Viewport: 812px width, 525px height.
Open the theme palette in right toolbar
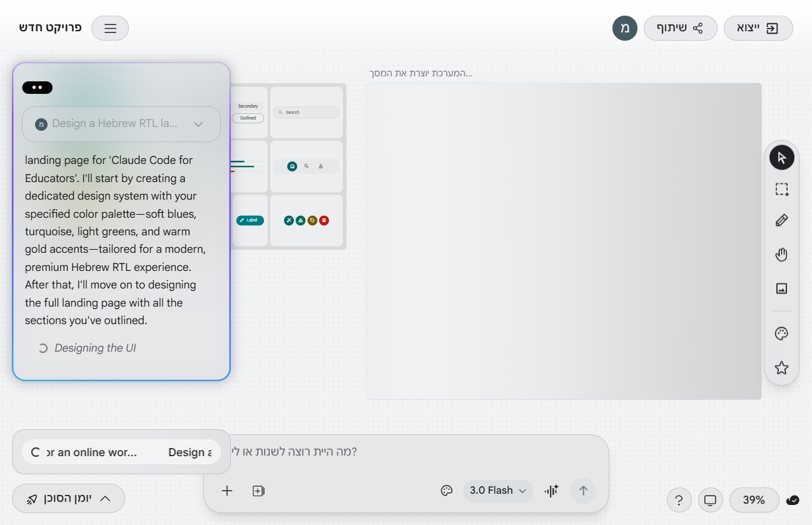[x=781, y=334]
